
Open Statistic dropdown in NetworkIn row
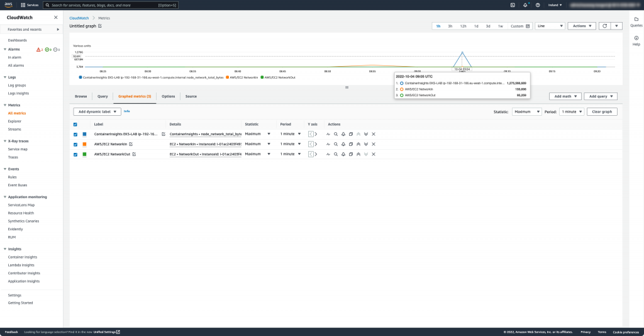click(257, 144)
